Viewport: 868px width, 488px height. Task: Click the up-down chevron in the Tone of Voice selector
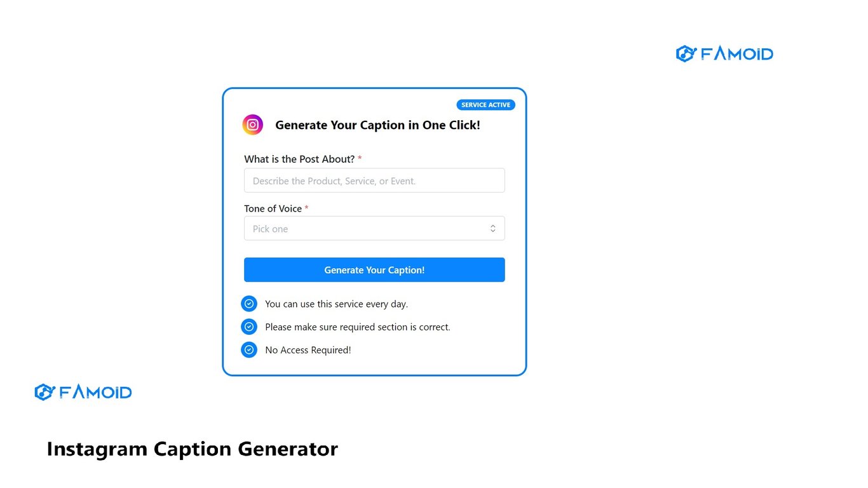[x=492, y=229]
